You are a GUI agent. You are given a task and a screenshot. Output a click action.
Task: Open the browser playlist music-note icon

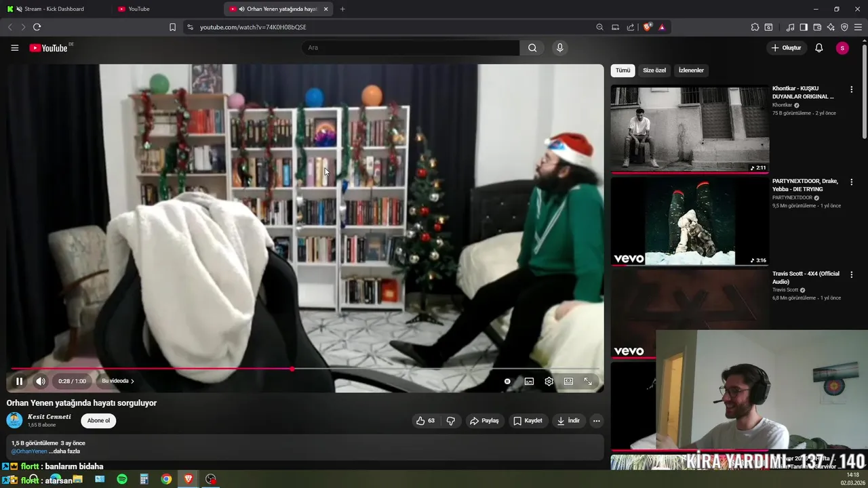[790, 27]
